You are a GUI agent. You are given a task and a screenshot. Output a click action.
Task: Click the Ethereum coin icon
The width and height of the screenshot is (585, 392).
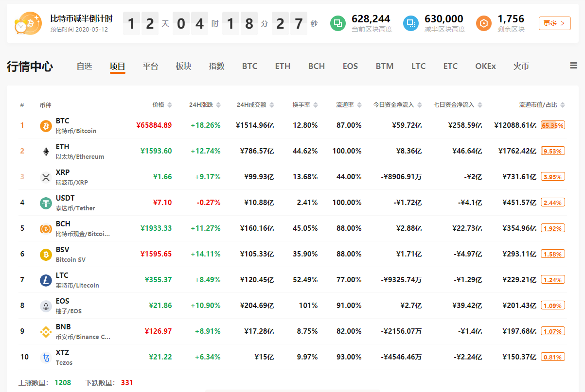[46, 152]
